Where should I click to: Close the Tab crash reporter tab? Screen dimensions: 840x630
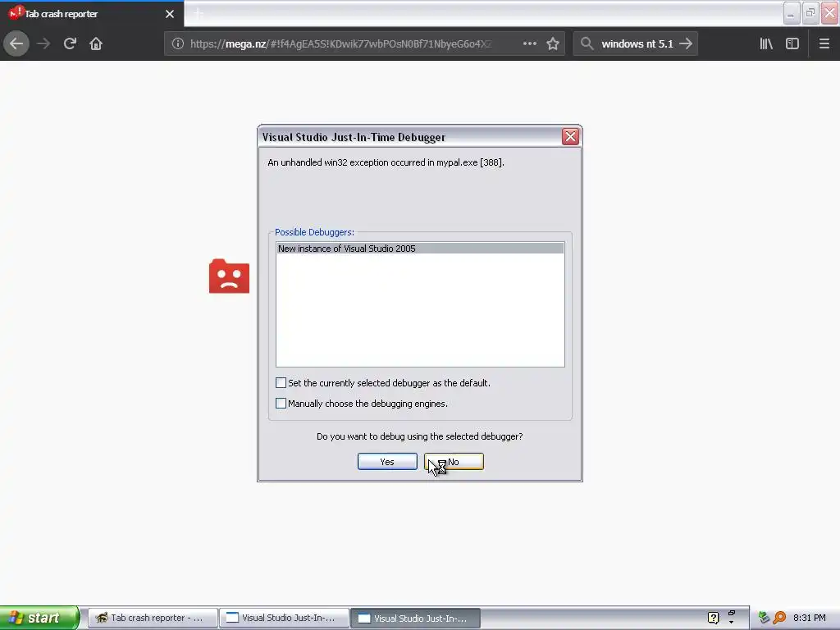[170, 14]
